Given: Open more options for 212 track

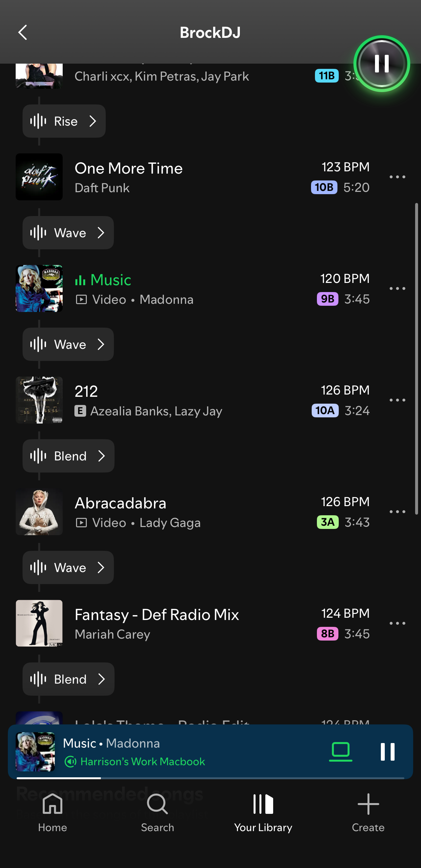Looking at the screenshot, I should [397, 400].
